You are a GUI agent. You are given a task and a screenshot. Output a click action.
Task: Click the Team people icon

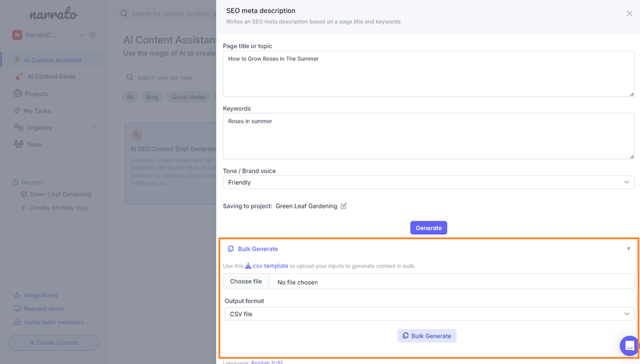click(x=19, y=144)
